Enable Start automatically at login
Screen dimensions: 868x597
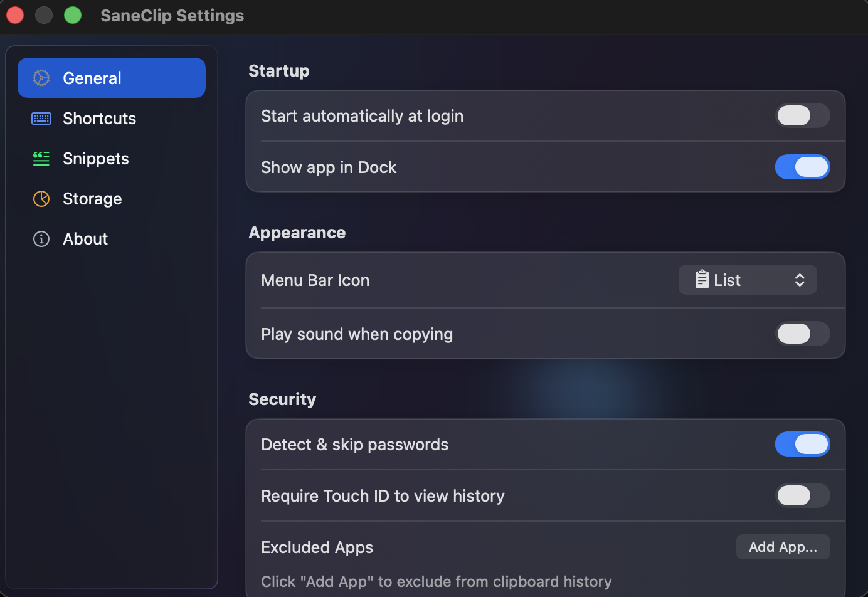[x=803, y=115]
